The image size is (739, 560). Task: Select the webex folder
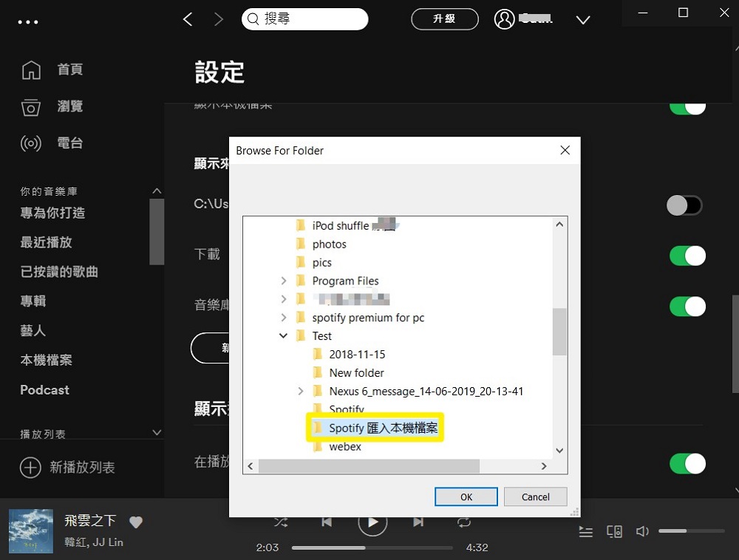[x=344, y=446]
